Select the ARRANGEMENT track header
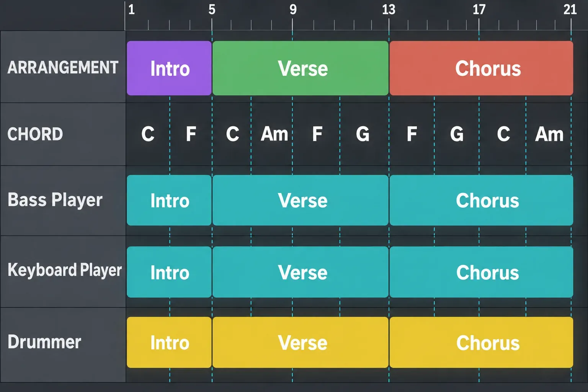This screenshot has width=588, height=392. pos(63,67)
